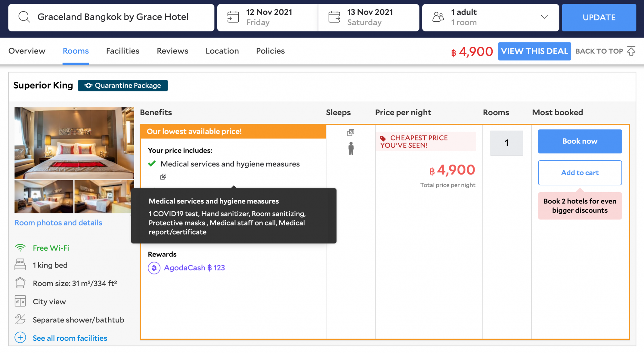Select the Rooms tab
The image size is (644, 353).
76,51
